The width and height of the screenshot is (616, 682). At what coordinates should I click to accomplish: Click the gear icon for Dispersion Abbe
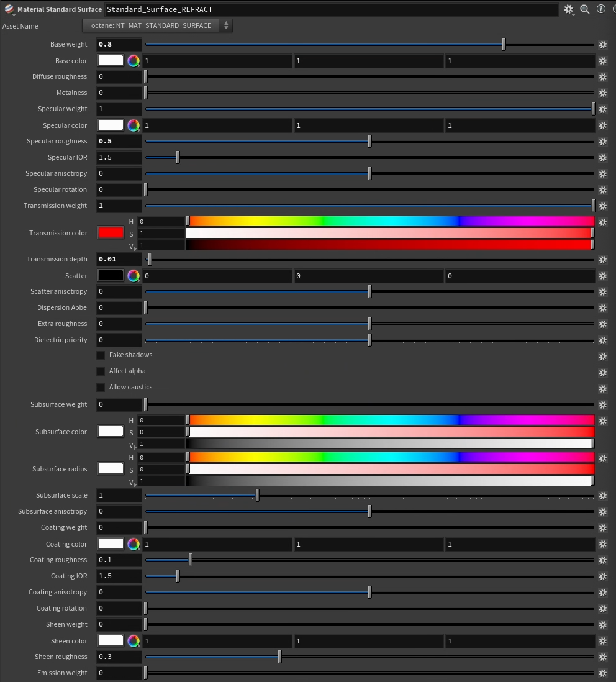602,308
